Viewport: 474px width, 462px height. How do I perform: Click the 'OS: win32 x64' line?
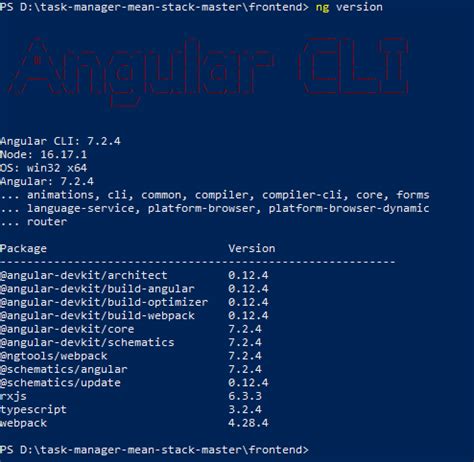[x=43, y=168]
